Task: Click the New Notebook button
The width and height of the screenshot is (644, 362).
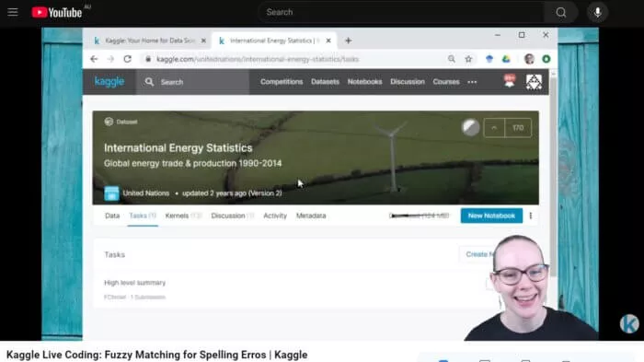Action: 491,216
